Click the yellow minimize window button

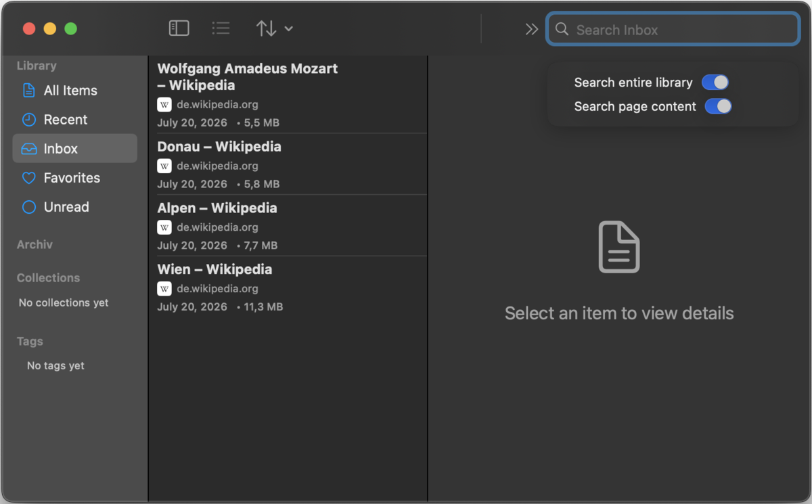tap(50, 28)
